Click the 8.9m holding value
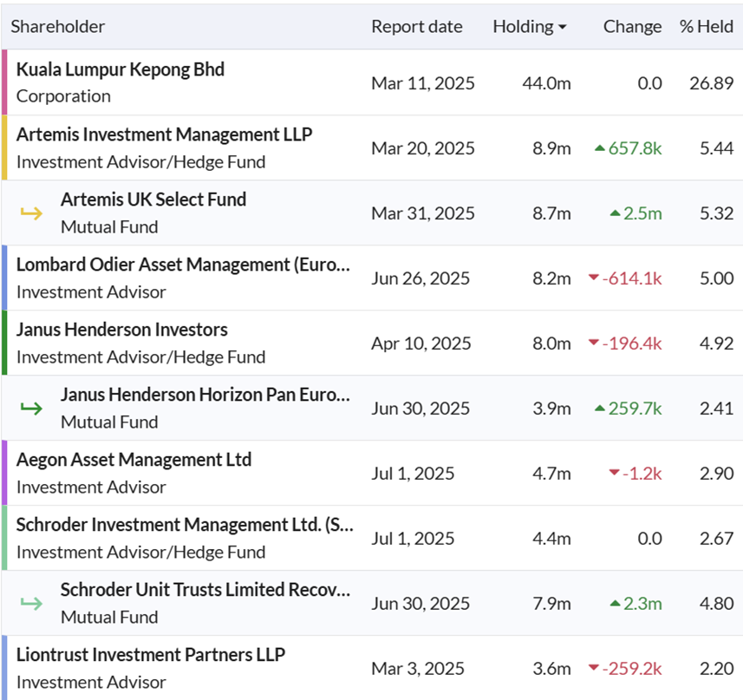 pyautogui.click(x=552, y=148)
